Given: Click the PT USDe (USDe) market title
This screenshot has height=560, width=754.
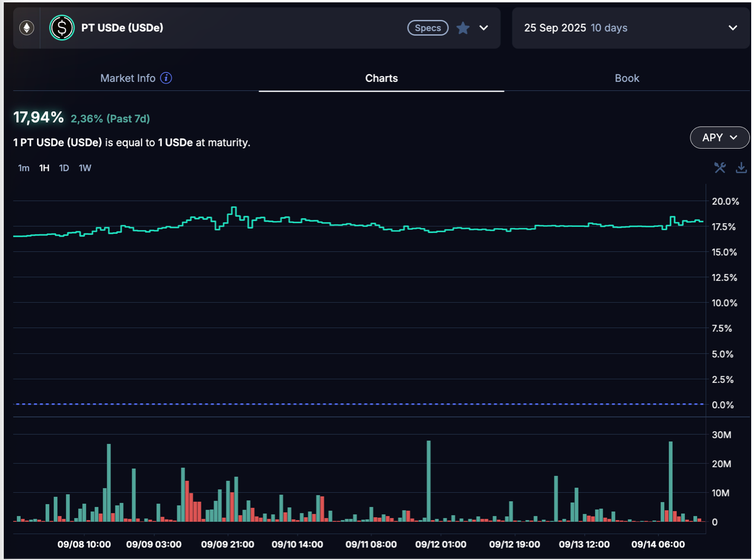Looking at the screenshot, I should click(x=122, y=28).
